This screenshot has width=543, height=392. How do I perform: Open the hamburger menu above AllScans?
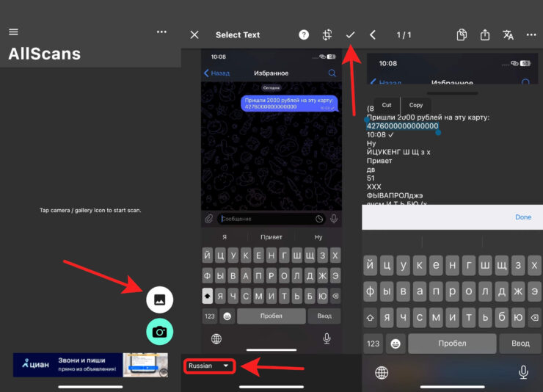[x=13, y=32]
